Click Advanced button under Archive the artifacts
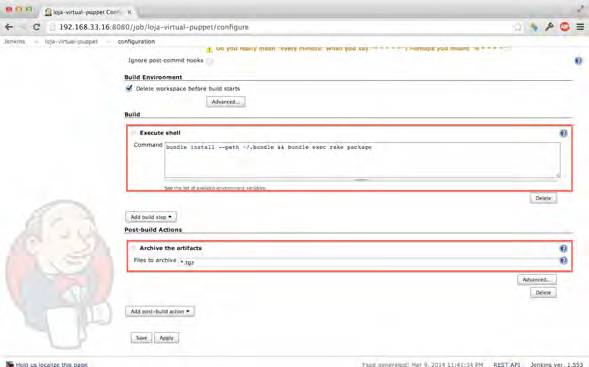Image resolution: width=589 pixels, height=367 pixels. (536, 280)
